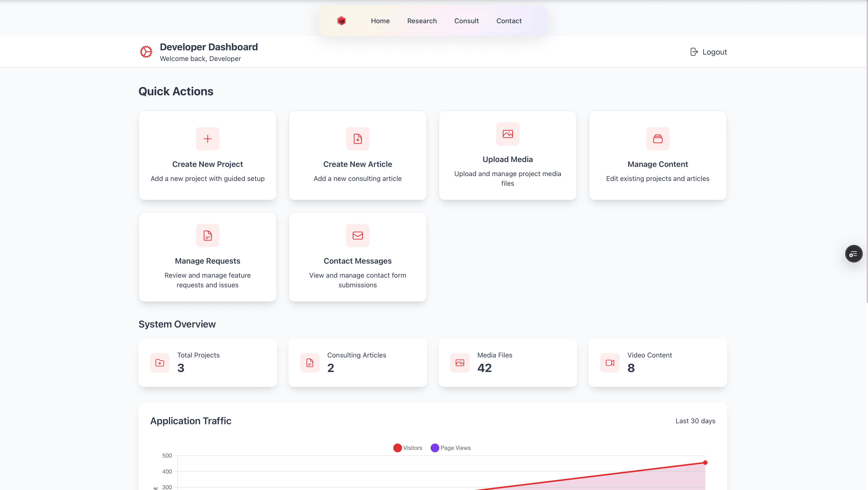Click the red cube logo in navbar

coord(341,21)
